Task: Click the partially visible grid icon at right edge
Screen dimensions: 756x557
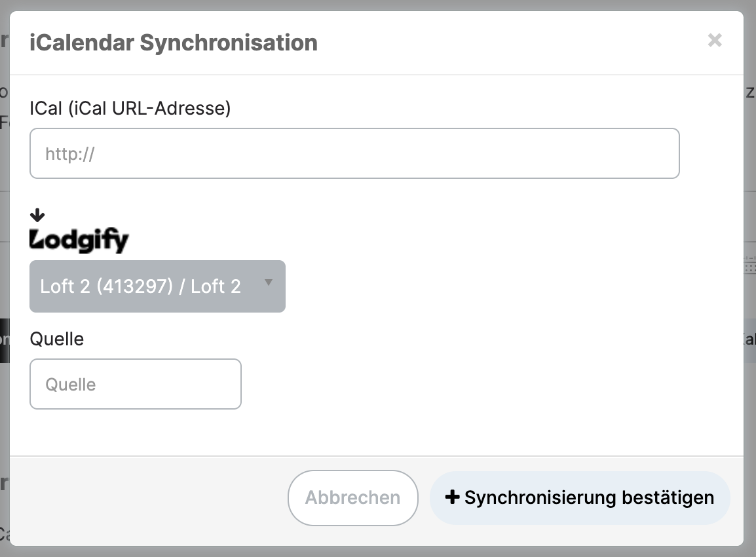Action: point(749,265)
